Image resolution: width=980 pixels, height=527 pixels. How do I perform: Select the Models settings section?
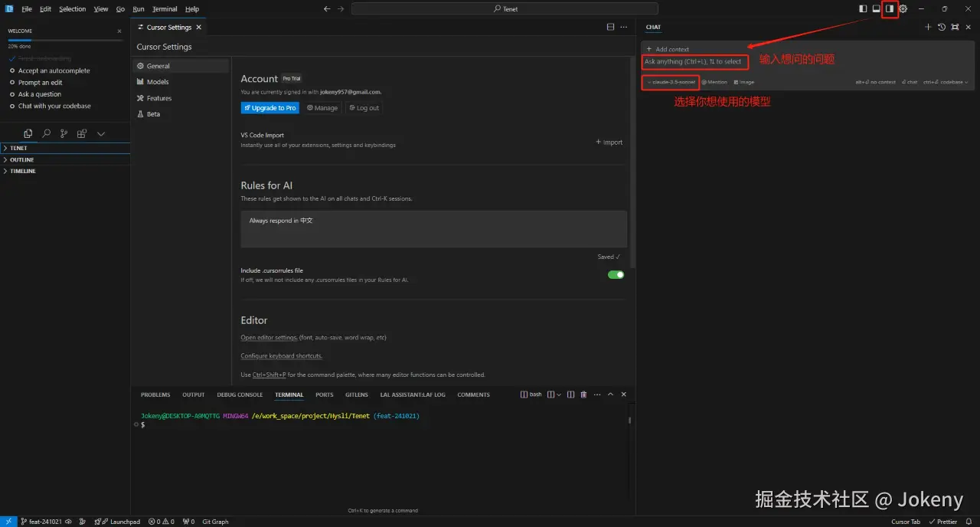click(x=180, y=82)
